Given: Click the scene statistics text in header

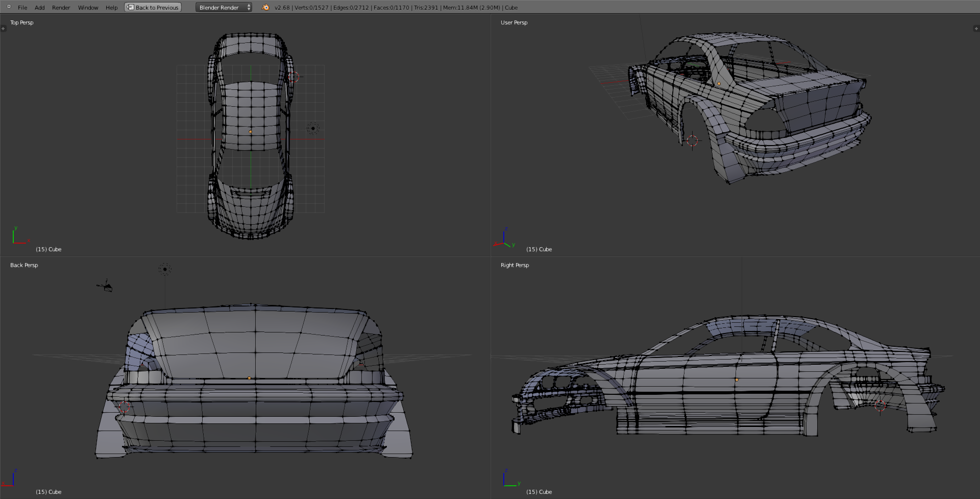Looking at the screenshot, I should [396, 8].
